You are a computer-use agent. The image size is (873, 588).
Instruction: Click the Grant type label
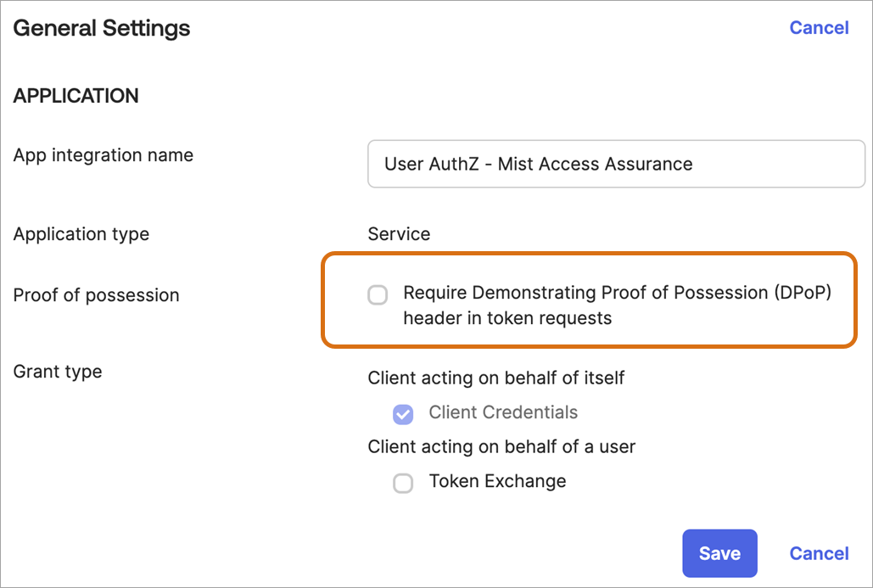click(x=58, y=372)
